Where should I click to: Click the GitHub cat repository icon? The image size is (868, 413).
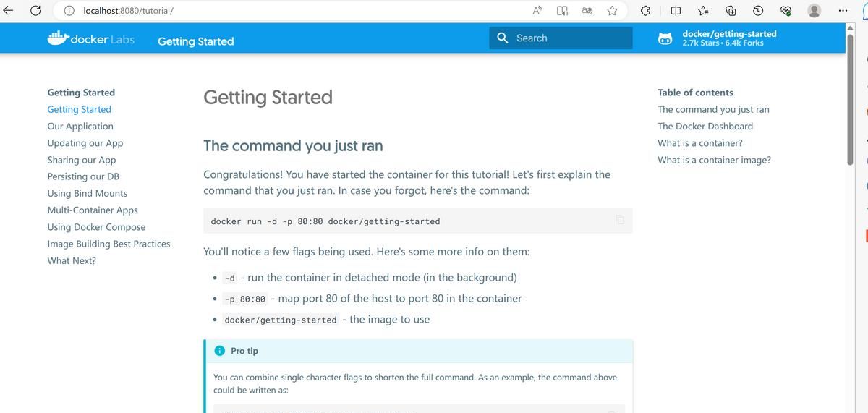tap(665, 38)
